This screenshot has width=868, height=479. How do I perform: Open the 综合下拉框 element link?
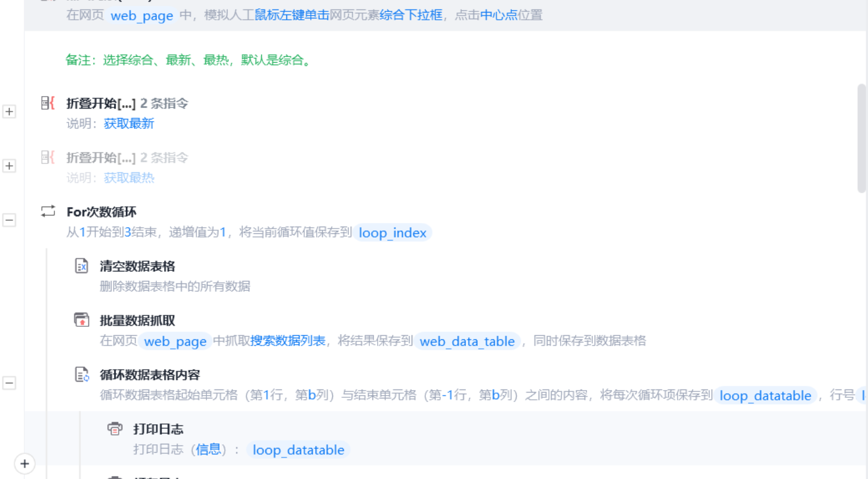(411, 15)
